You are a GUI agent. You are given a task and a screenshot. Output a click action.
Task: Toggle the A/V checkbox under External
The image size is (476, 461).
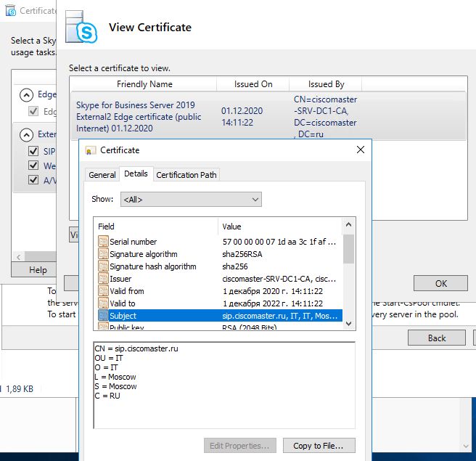coord(33,180)
